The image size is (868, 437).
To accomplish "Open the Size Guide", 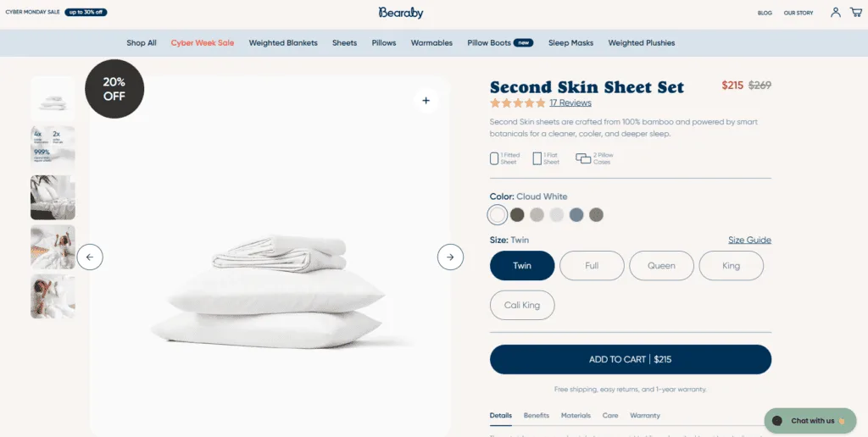I will (749, 240).
